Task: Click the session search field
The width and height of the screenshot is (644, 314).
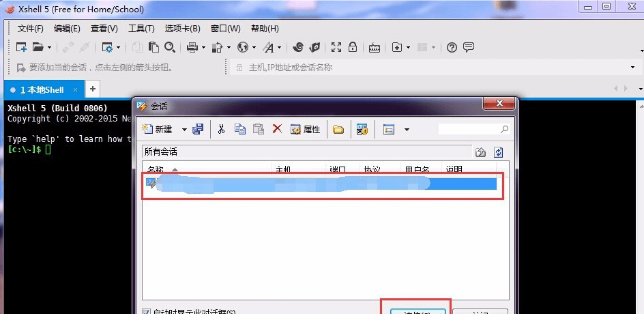Action: 474,129
